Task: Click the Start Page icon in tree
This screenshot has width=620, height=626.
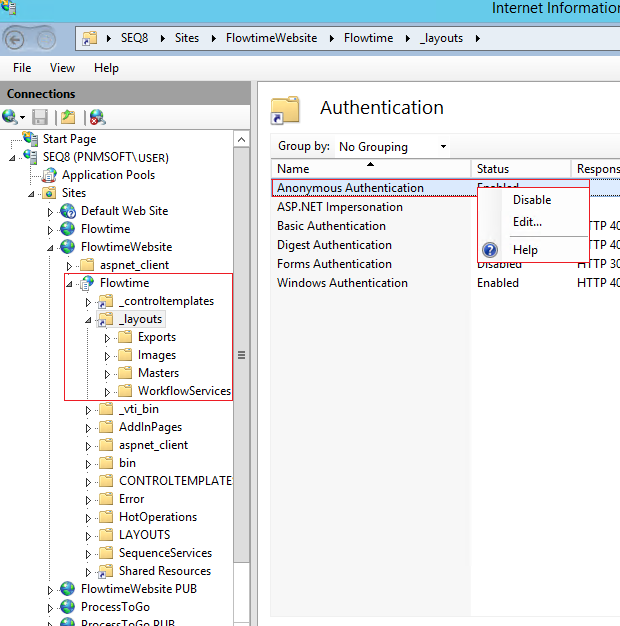Action: [30, 139]
